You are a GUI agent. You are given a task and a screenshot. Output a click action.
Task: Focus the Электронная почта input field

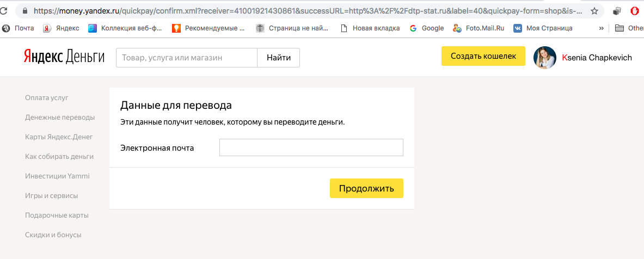[311, 148]
